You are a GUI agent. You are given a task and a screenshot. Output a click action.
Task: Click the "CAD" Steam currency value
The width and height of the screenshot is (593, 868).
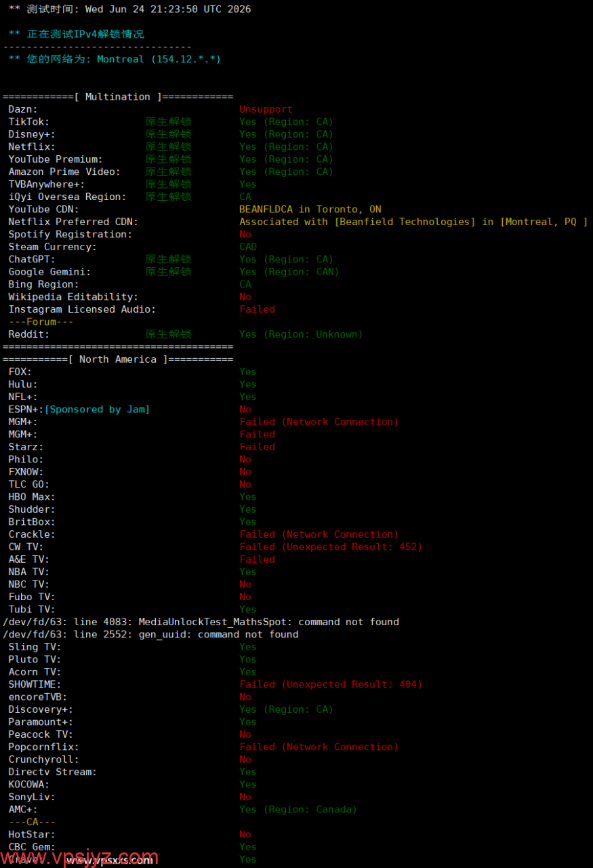click(248, 247)
